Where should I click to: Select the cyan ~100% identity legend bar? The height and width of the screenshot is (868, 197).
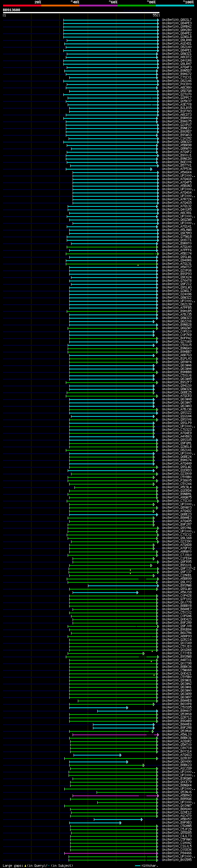[x=175, y=6]
